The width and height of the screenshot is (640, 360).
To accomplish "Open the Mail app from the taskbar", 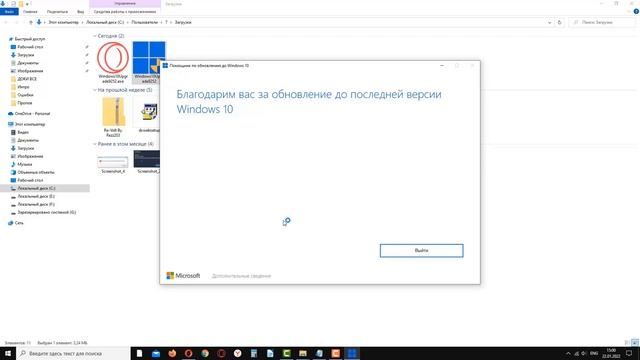I will coord(156,353).
